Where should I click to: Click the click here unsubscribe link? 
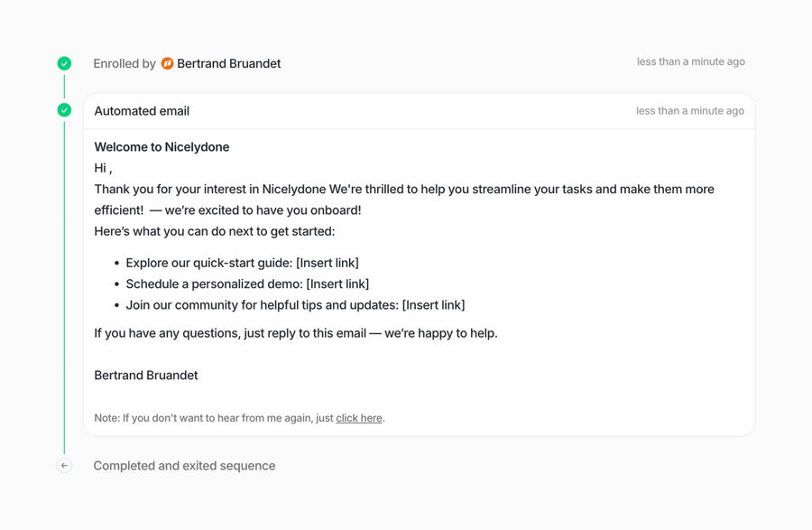click(x=358, y=417)
